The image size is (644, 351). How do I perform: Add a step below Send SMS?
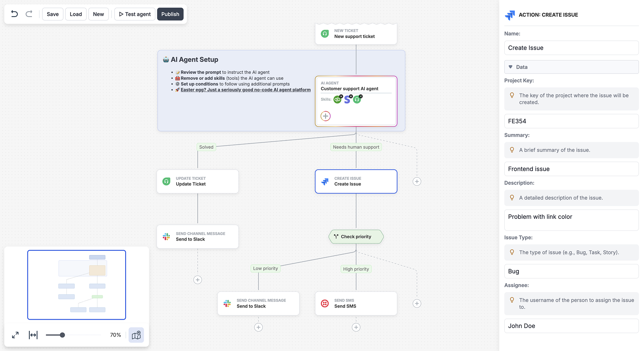tap(356, 327)
